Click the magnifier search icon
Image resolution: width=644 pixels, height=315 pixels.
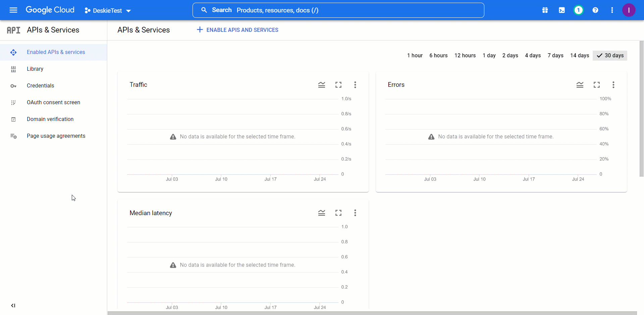pos(204,10)
